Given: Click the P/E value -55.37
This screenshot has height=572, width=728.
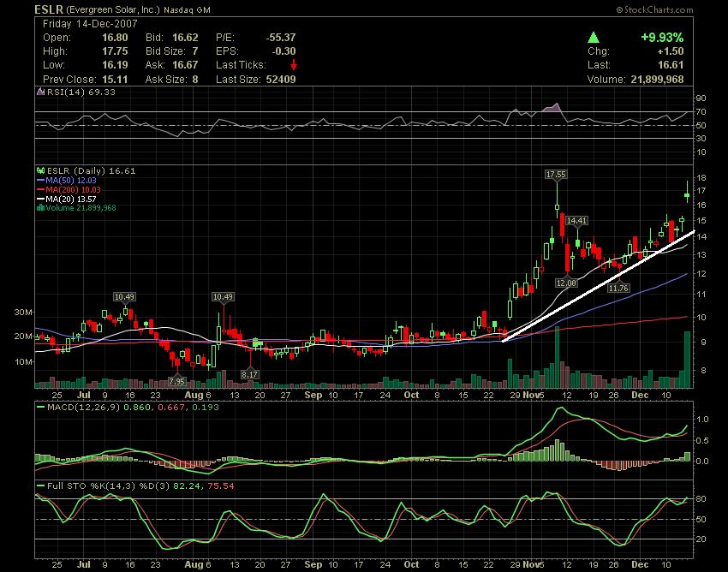Looking at the screenshot, I should 281,38.
